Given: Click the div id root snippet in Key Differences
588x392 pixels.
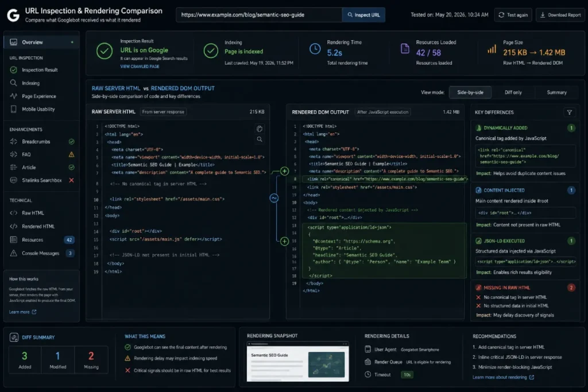Looking at the screenshot, I should tap(525, 212).
